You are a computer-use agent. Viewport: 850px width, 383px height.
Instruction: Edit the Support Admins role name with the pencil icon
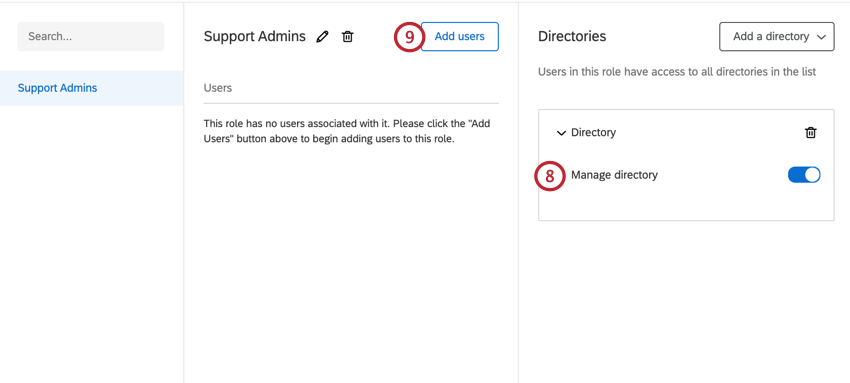[x=323, y=37]
